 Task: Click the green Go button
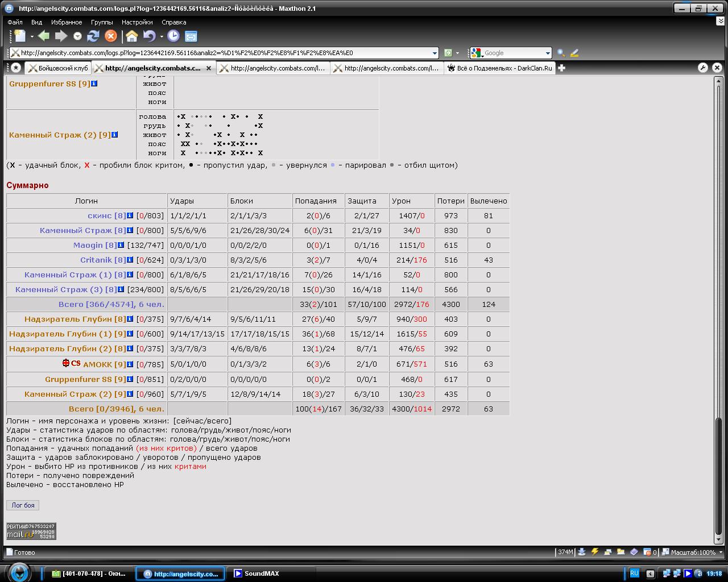click(448, 53)
